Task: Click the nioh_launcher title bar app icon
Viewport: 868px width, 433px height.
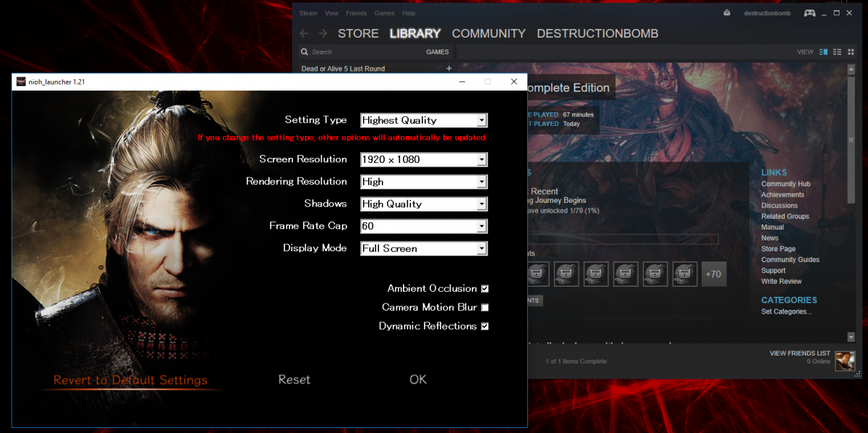Action: 21,82
